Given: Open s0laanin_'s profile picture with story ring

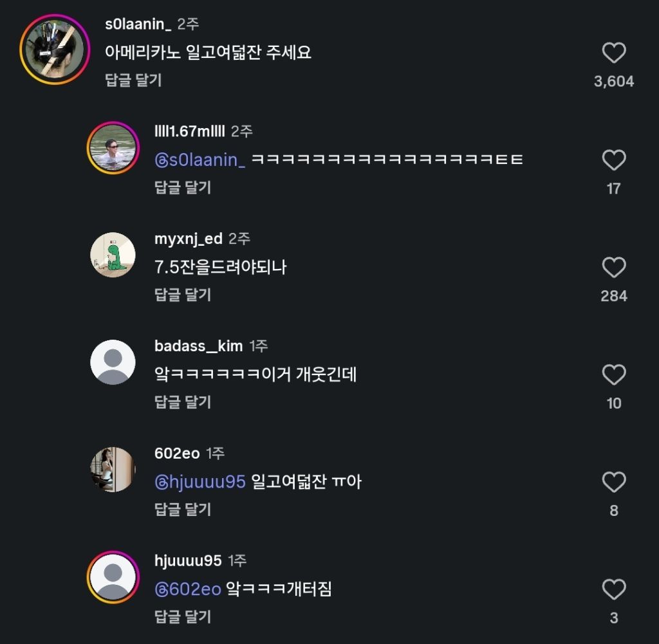Looking at the screenshot, I should coord(55,50).
